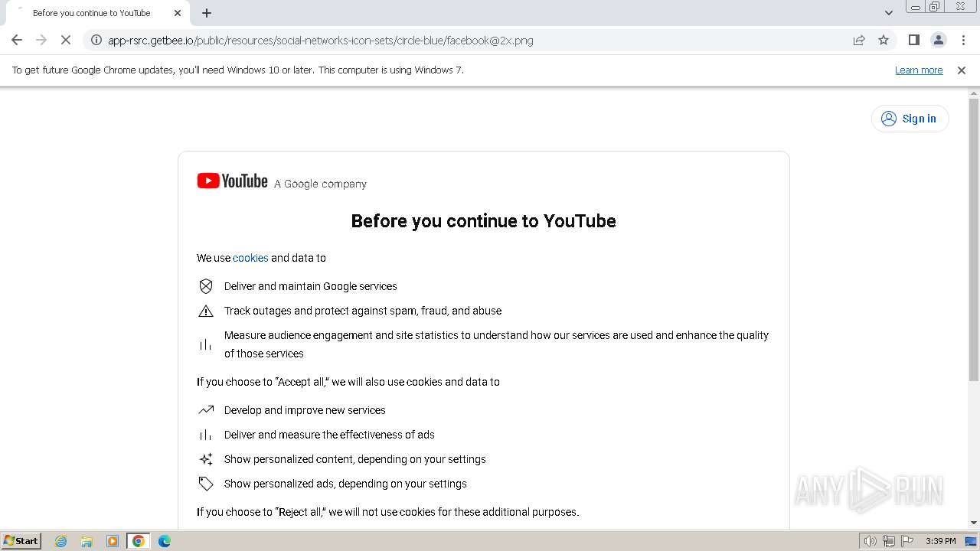Click the shield icon beside Deliver and maintain

click(206, 286)
